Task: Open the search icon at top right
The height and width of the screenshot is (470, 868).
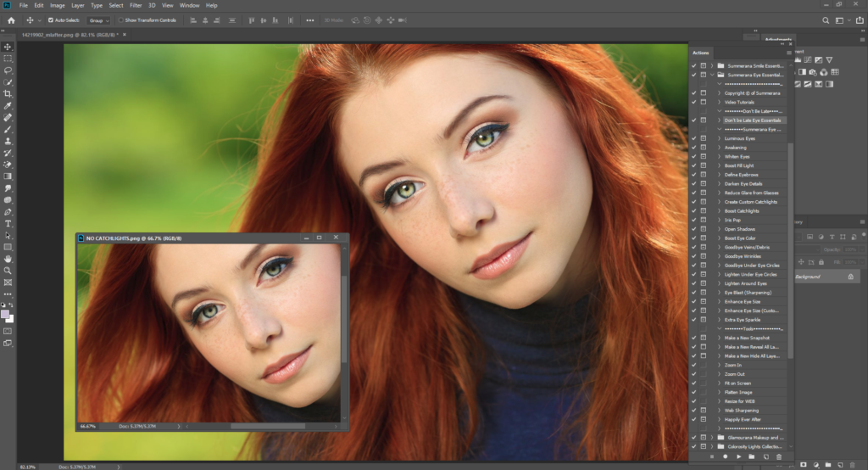Action: 826,20
